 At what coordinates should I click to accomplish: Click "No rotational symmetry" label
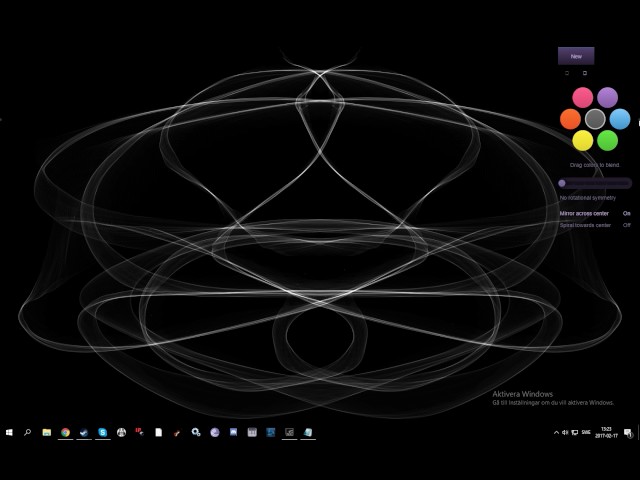point(588,198)
